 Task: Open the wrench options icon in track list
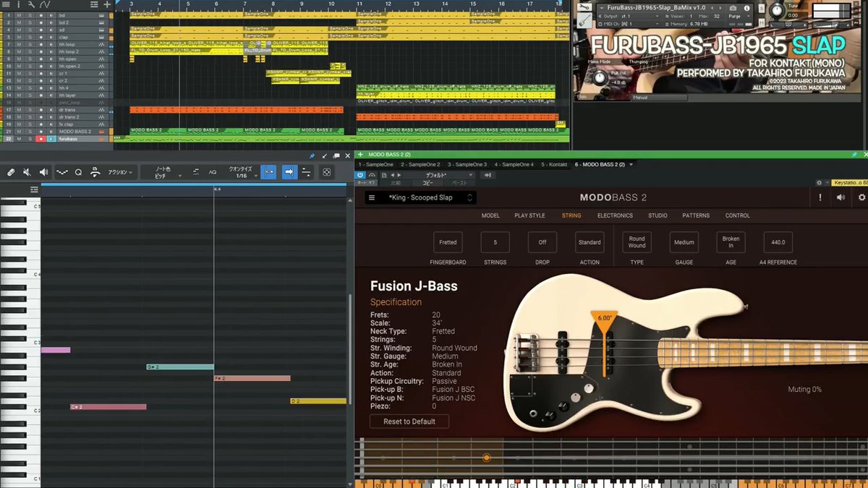31,4
